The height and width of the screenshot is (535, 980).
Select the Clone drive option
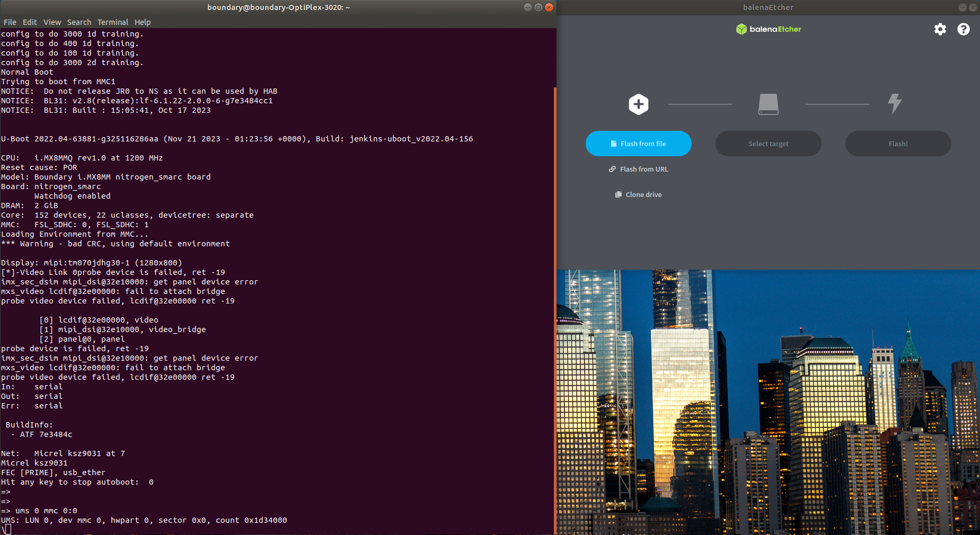coord(639,195)
